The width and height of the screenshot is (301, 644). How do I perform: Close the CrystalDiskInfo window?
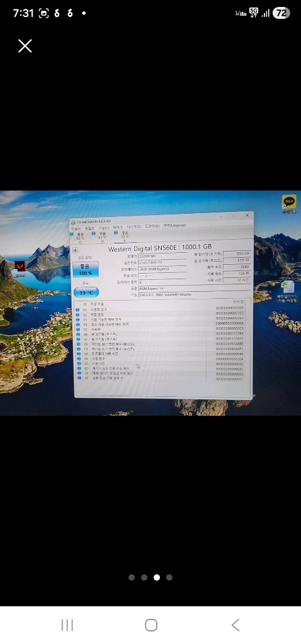tap(247, 215)
